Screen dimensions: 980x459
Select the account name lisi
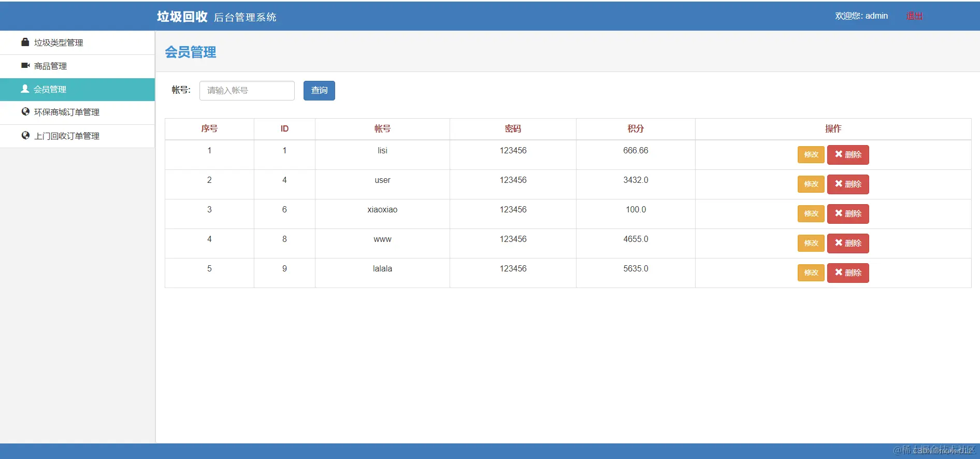[x=382, y=150]
